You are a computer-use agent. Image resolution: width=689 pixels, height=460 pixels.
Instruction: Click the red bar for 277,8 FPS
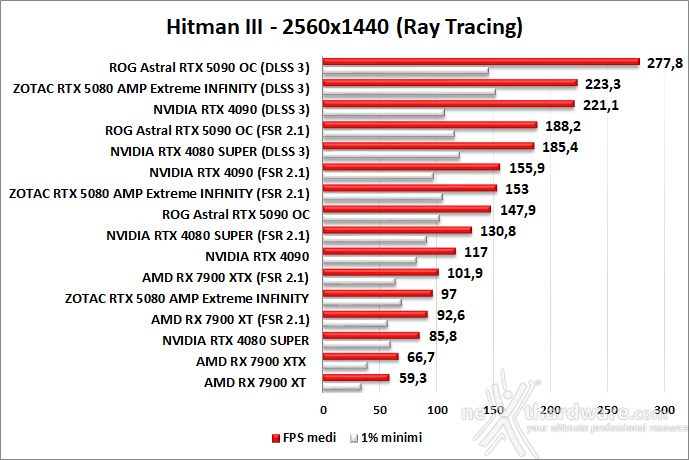tap(481, 62)
